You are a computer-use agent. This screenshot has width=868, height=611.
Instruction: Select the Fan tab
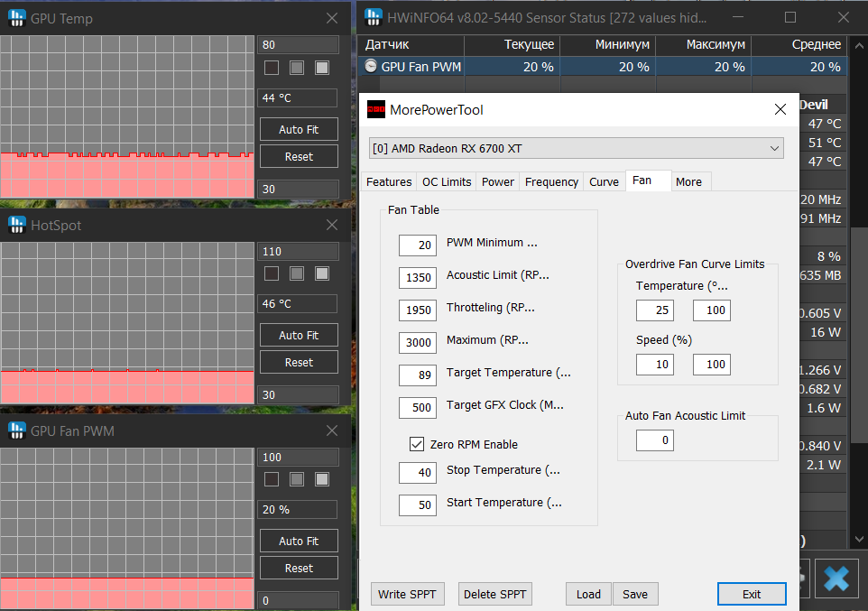648,181
